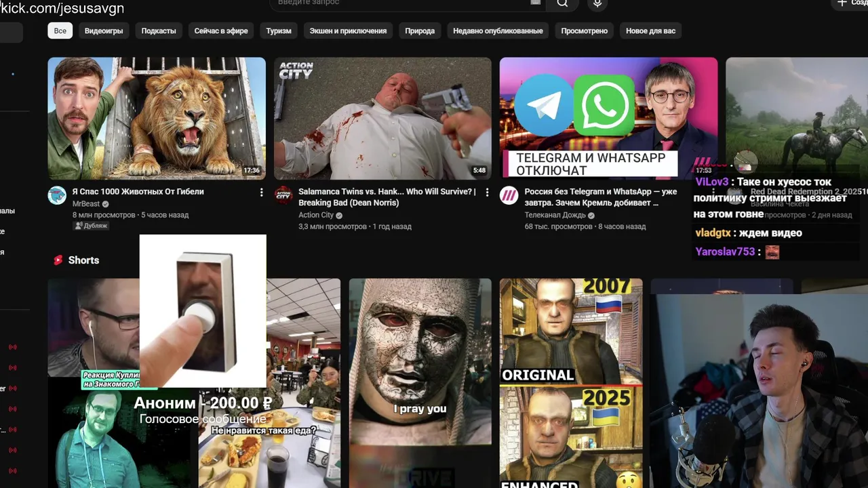Click the '8 млн просмотров' text
The image size is (868, 488).
104,215
